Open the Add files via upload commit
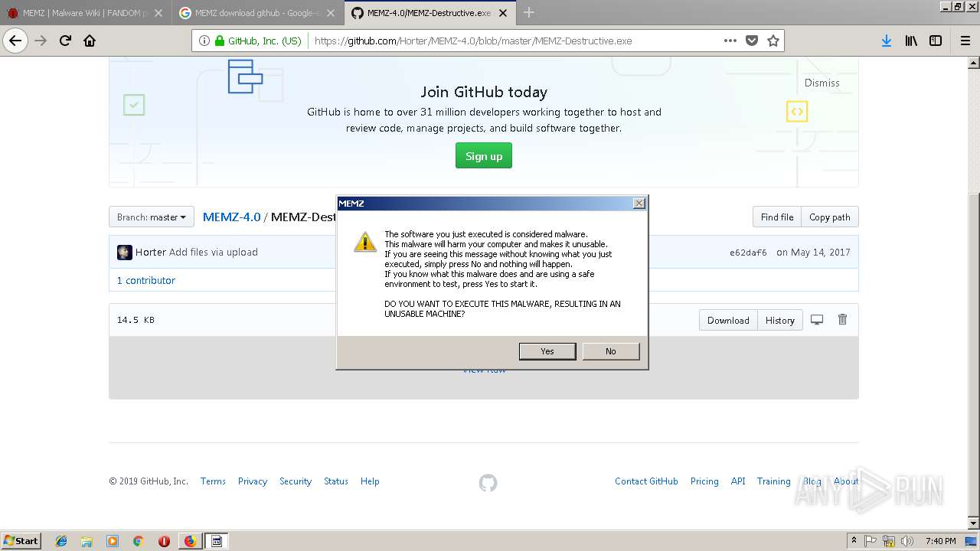The width and height of the screenshot is (980, 551). click(x=214, y=253)
